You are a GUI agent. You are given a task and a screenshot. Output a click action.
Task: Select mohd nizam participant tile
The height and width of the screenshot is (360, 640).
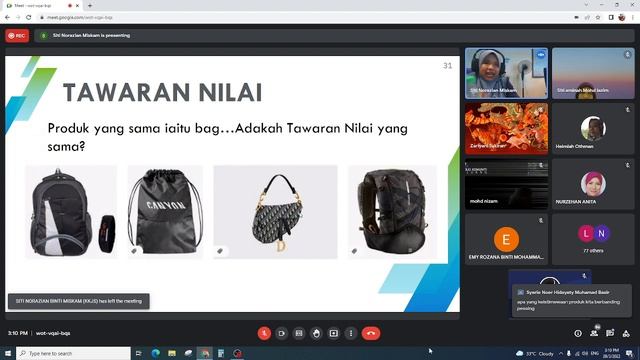[506, 184]
